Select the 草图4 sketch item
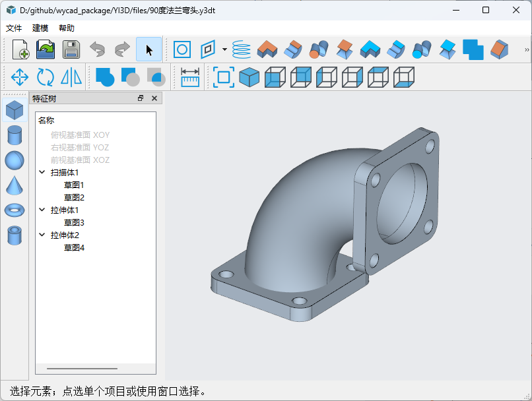The height and width of the screenshot is (401, 532). 74,248
